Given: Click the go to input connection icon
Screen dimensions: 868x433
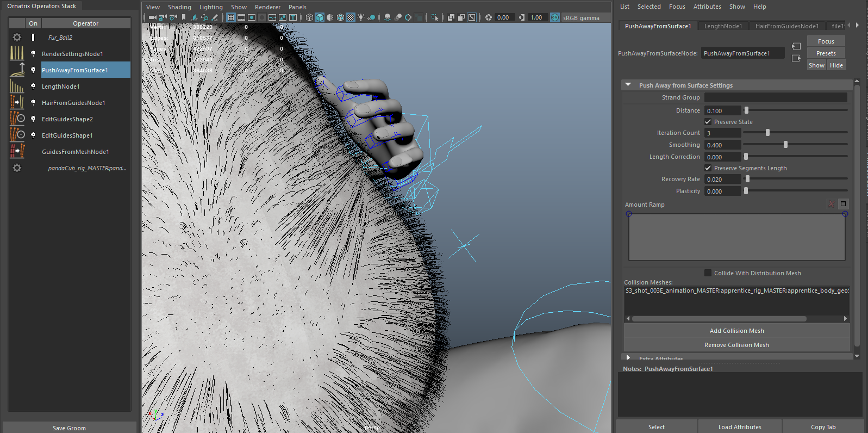Looking at the screenshot, I should (796, 47).
